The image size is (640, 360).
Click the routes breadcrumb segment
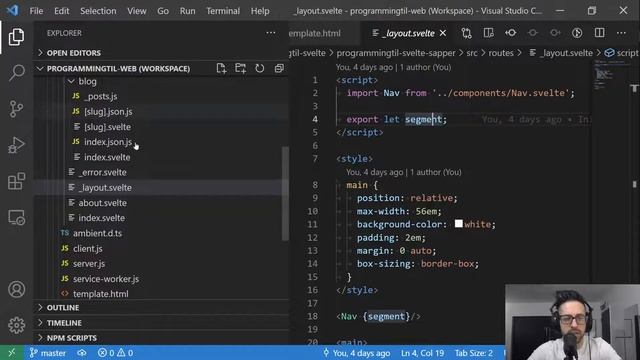tap(501, 53)
